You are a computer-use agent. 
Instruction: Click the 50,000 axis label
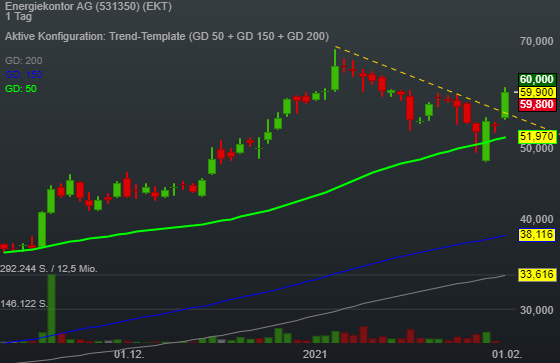pos(536,148)
